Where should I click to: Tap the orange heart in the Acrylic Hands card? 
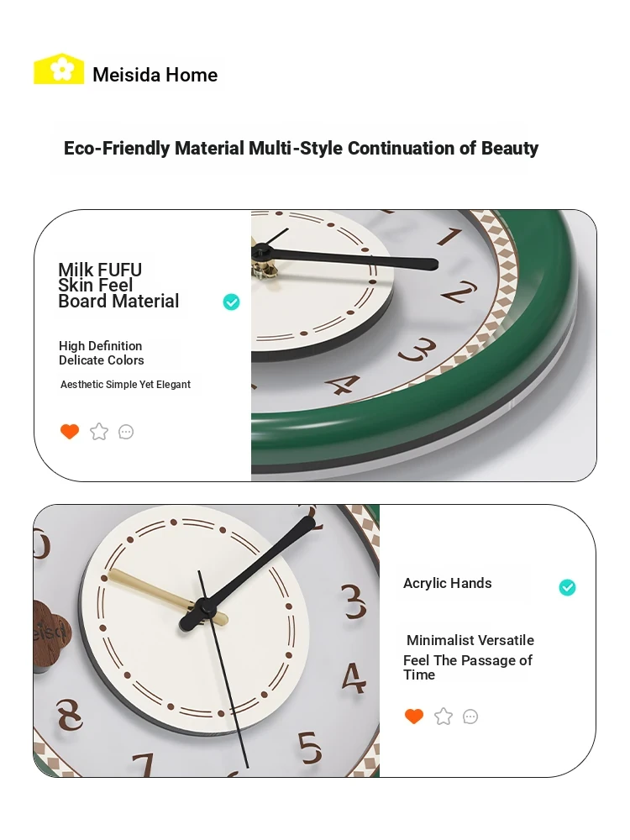414,717
